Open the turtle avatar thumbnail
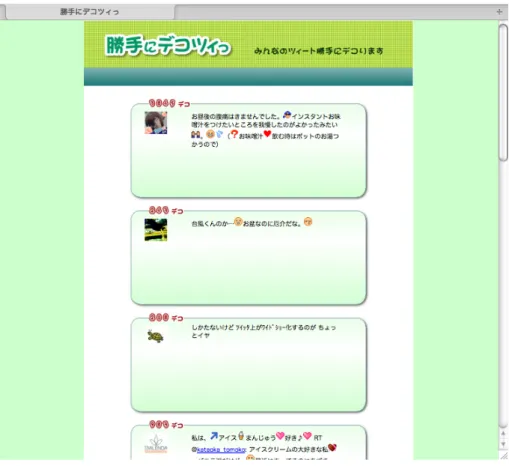Image resolution: width=509 pixels, height=466 pixels. 155,336
